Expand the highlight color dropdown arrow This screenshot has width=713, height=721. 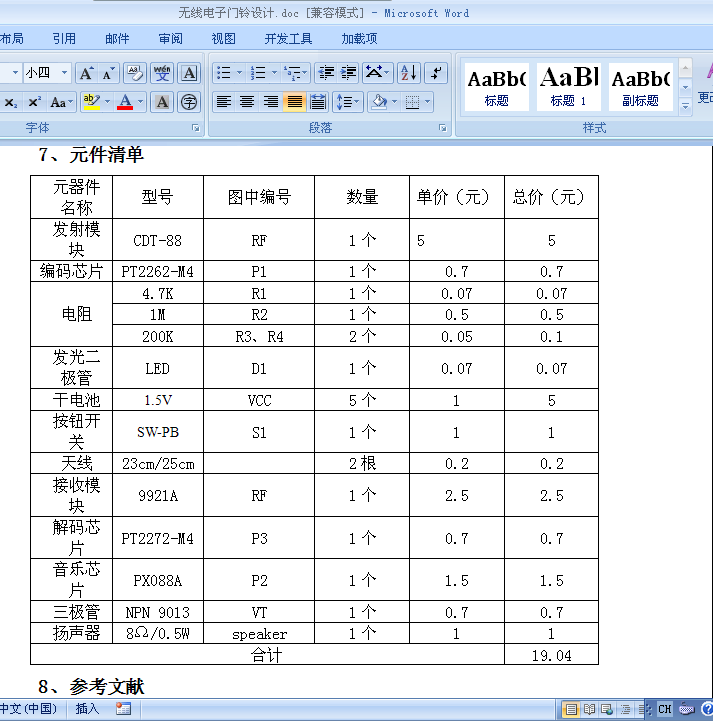tap(107, 102)
